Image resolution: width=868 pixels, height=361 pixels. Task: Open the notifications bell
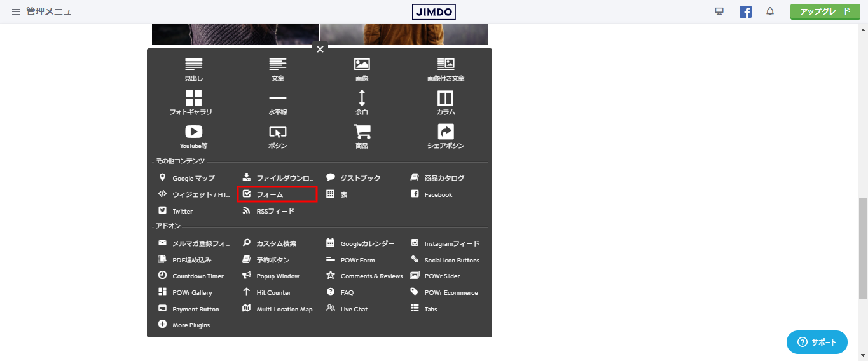tap(770, 11)
